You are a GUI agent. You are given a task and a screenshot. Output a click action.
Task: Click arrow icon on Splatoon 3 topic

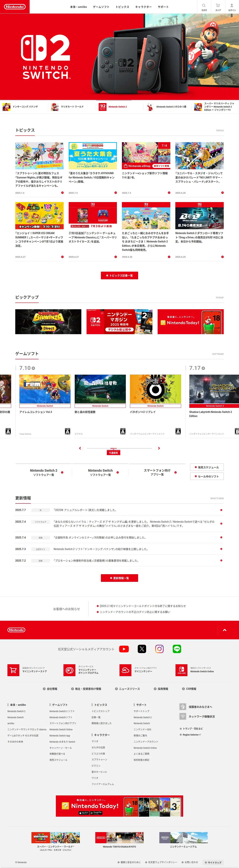pos(62,193)
